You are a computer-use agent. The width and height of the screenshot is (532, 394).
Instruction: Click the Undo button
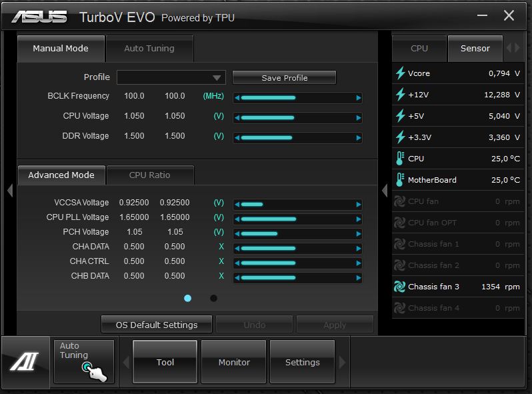[x=255, y=325]
